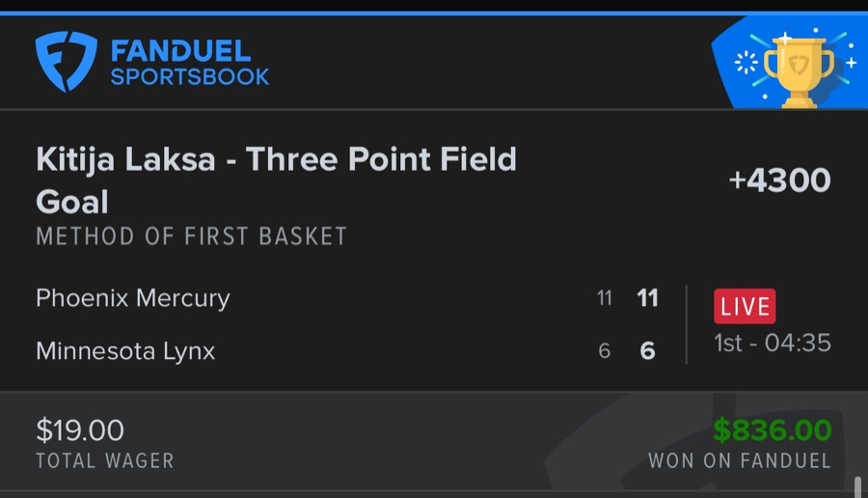Click the firework sparkle beside the trophy
Image resolution: width=868 pixels, height=498 pixels.
tap(746, 63)
